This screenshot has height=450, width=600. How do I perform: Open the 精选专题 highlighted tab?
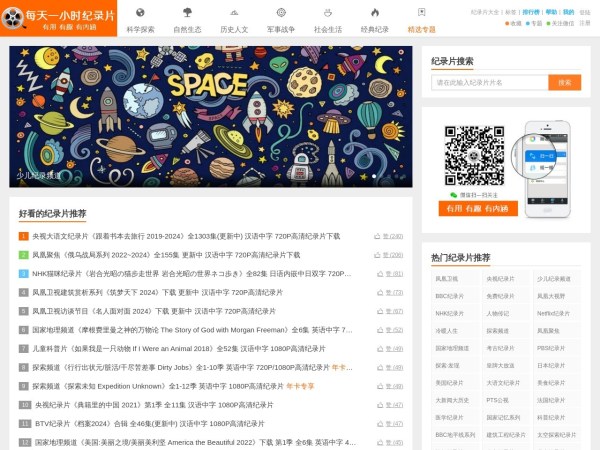[422, 30]
